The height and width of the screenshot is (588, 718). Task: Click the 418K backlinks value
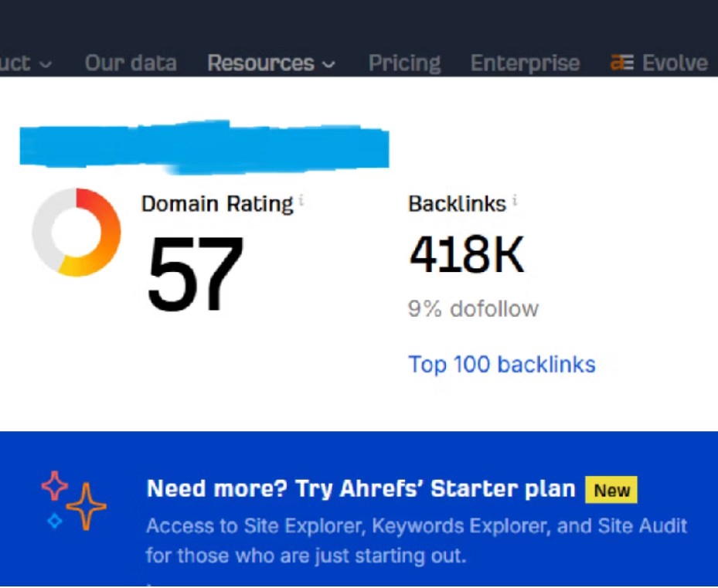coord(467,254)
